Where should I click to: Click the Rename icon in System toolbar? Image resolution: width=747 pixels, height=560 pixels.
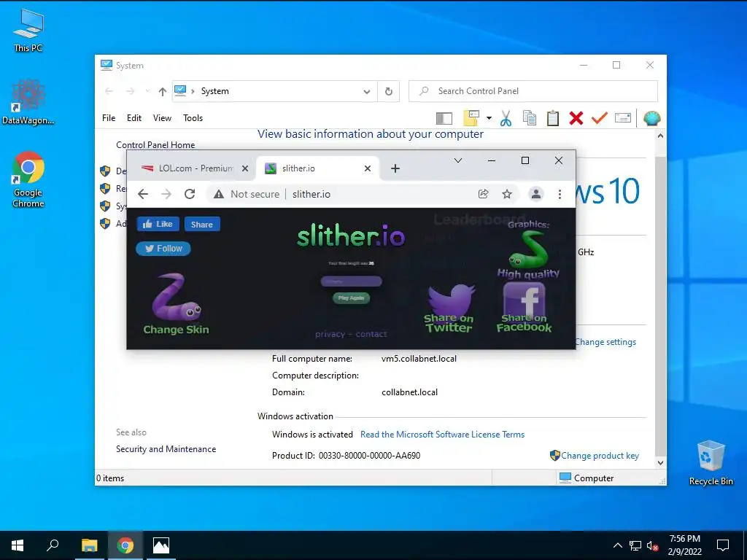click(x=623, y=117)
